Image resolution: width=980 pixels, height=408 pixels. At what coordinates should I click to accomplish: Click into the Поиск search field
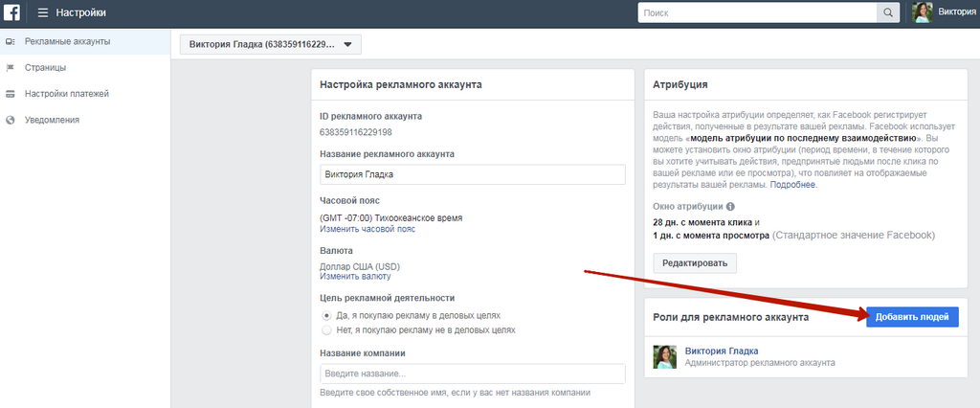pyautogui.click(x=757, y=12)
